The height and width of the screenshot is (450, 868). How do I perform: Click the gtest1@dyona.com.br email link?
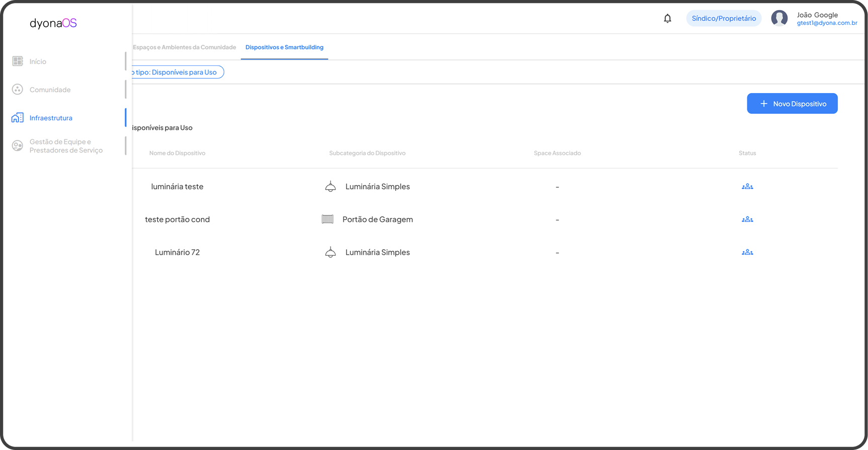tap(827, 23)
